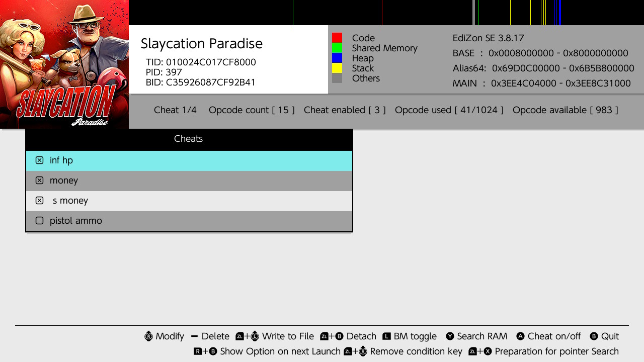This screenshot has width=644, height=362.
Task: Select the BM toggle action
Action: point(415,336)
